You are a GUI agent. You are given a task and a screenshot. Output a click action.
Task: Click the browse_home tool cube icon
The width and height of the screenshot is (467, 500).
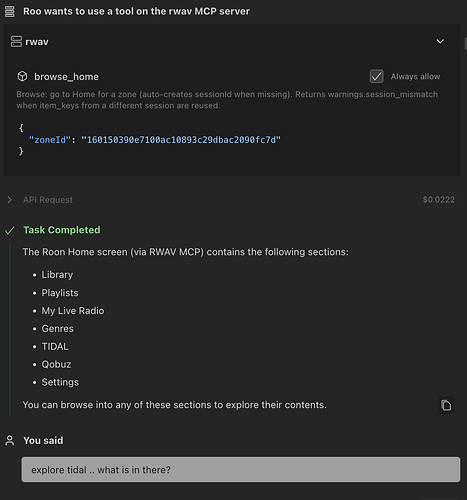pos(22,76)
